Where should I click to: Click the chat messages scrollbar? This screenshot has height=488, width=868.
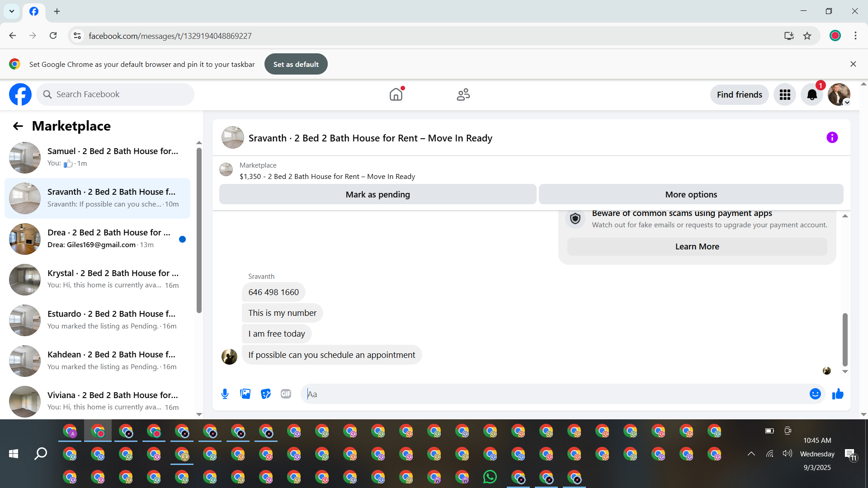pyautogui.click(x=845, y=340)
